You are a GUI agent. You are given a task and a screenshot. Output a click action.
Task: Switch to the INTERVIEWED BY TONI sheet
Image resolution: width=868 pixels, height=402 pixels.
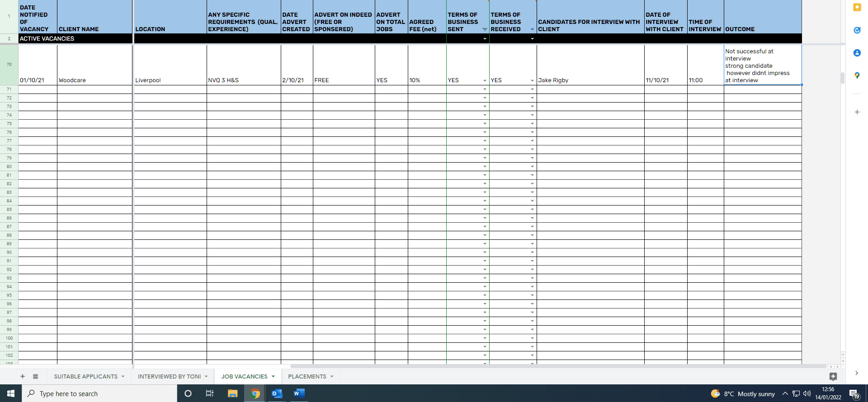pyautogui.click(x=169, y=376)
